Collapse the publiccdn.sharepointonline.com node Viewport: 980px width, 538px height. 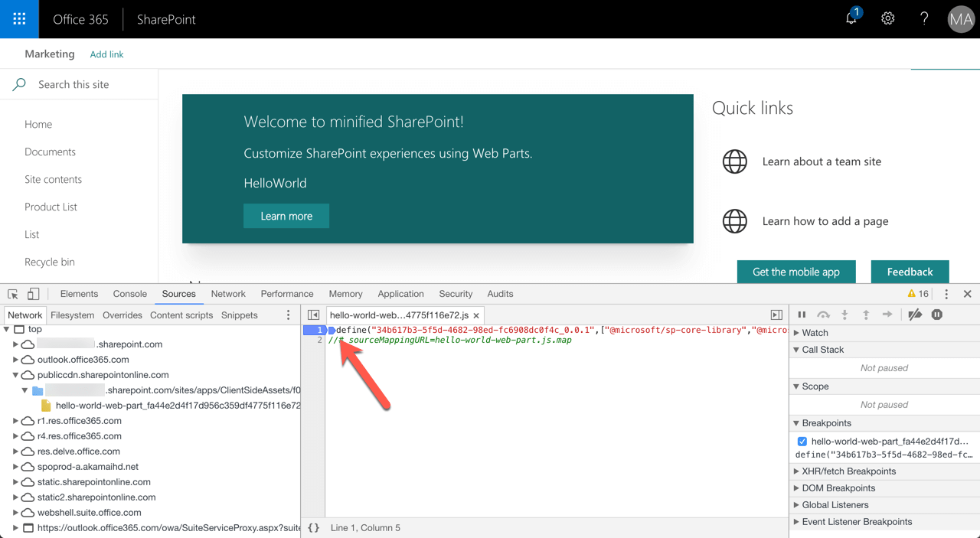[15, 375]
